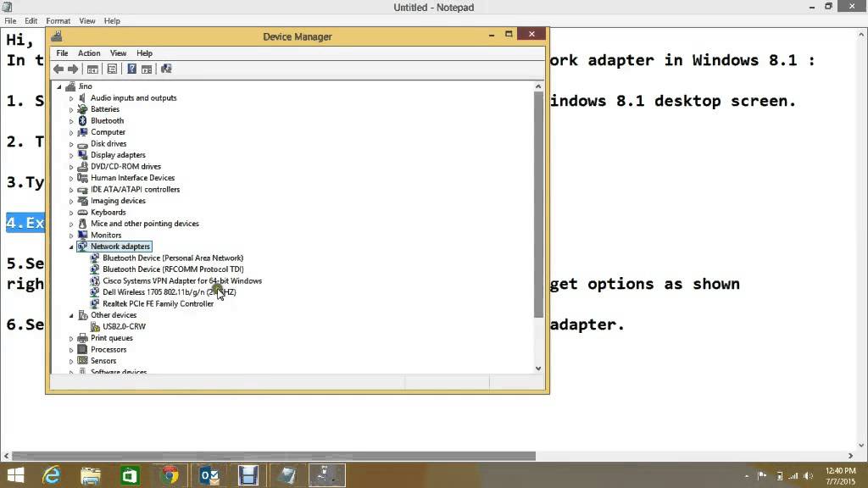The height and width of the screenshot is (488, 868).
Task: Open Device Manager Action menu
Action: [89, 53]
